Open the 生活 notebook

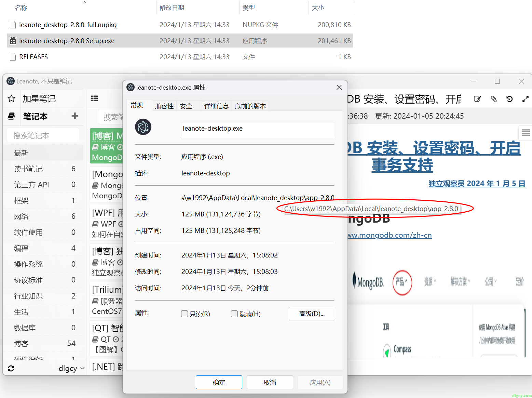pyautogui.click(x=43, y=312)
